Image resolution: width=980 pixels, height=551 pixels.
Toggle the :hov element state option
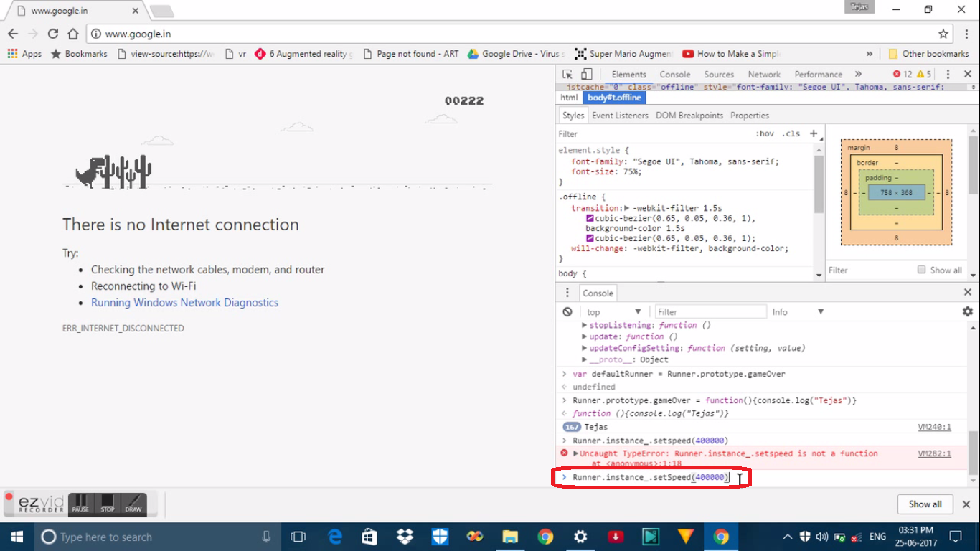[x=765, y=133]
